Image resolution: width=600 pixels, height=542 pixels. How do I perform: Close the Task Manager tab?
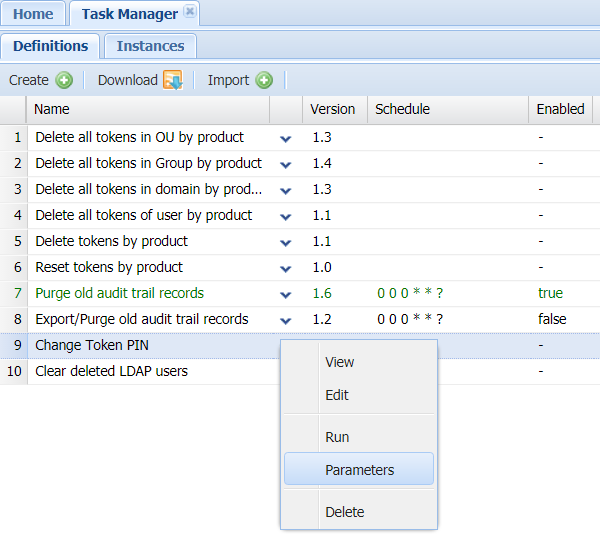point(190,12)
